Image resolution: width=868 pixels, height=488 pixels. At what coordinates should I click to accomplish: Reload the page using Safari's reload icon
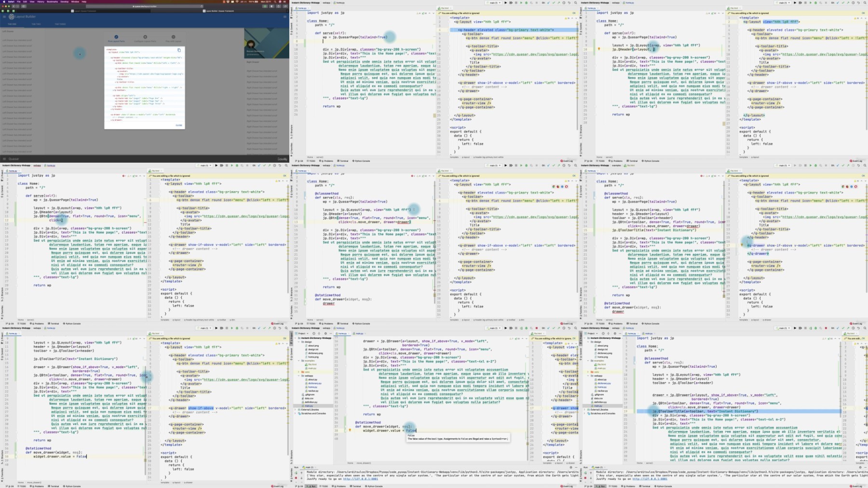pos(202,6)
